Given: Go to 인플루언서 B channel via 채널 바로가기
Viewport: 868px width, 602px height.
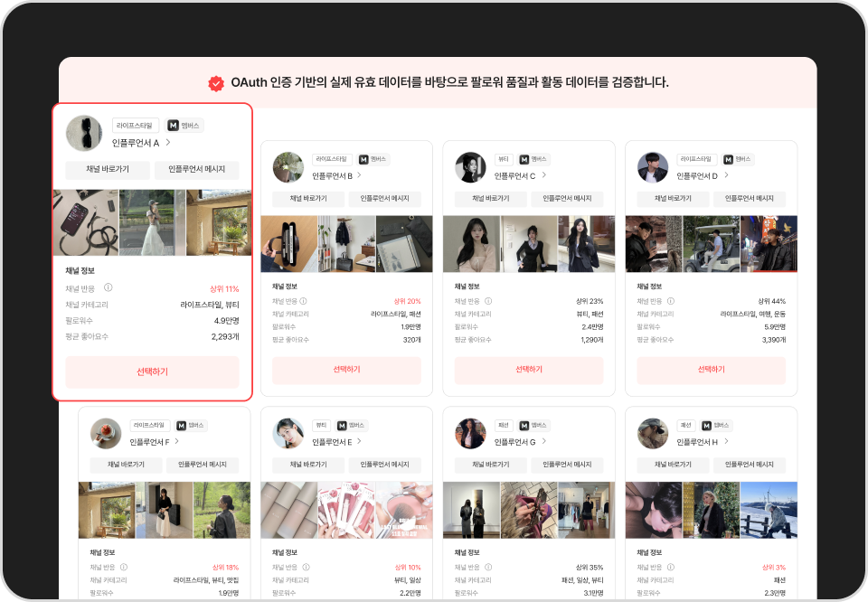Looking at the screenshot, I should [308, 199].
